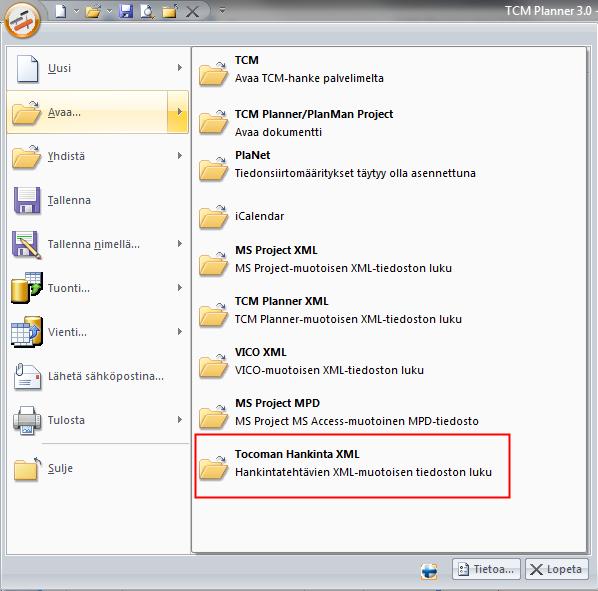Screen dimensions: 598x591
Task: Click the Close project folder icon in toolbar
Action: click(170, 11)
